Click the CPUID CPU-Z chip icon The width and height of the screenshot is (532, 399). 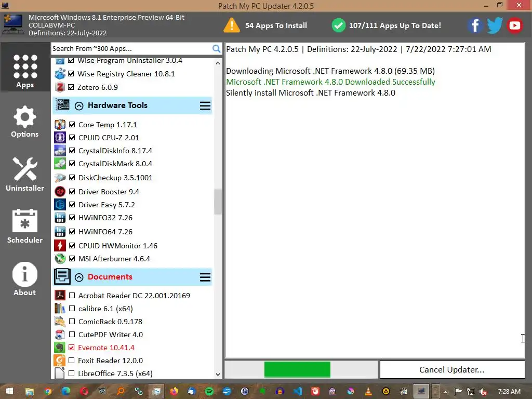tap(60, 137)
